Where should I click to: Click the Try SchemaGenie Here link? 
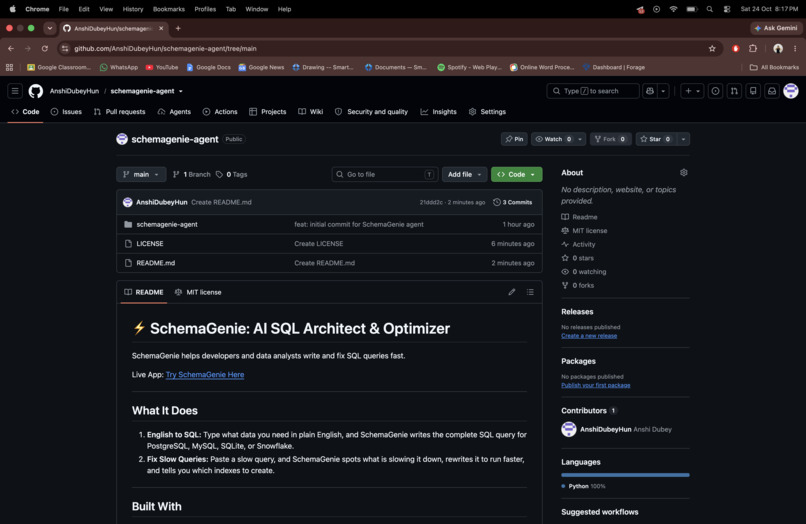coord(205,375)
